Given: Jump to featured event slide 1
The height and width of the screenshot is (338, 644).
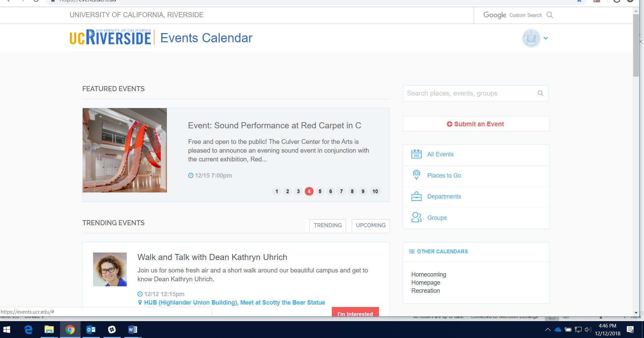Looking at the screenshot, I should 276,191.
